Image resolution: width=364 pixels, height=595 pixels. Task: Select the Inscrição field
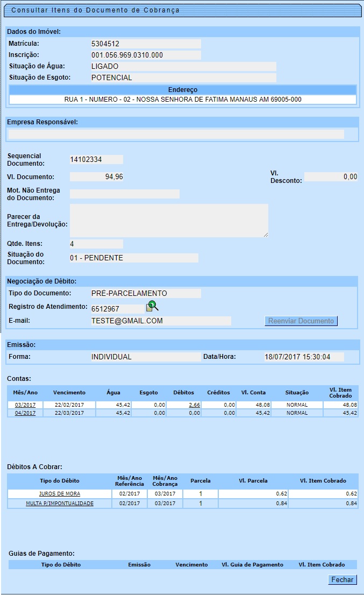coord(145,55)
